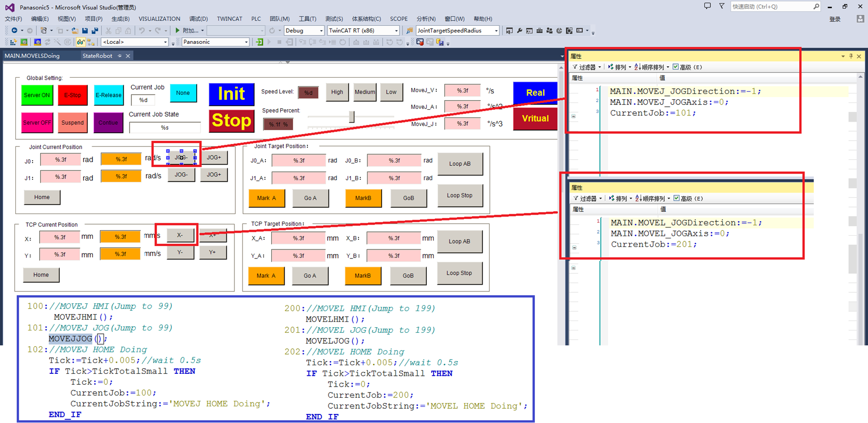This screenshot has width=868, height=423.
Task: Open the Debug configuration dropdown
Action: tap(321, 31)
